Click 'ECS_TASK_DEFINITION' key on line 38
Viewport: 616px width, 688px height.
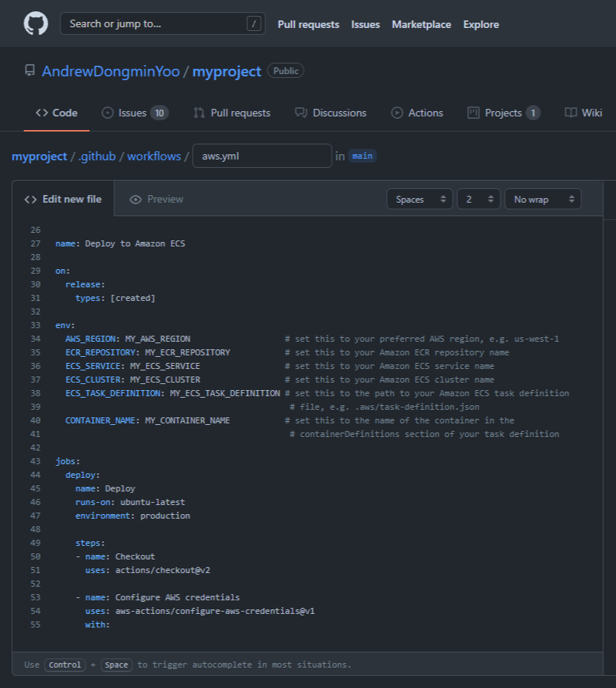[x=113, y=393]
